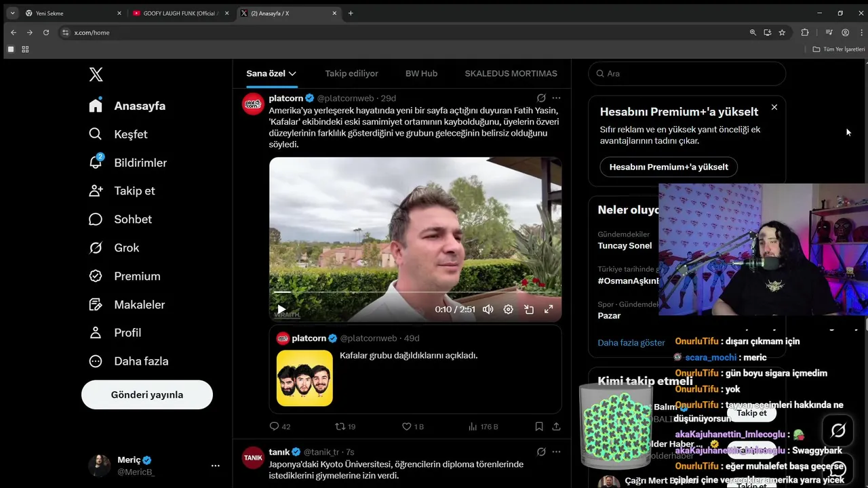Seek on the video progress bar
The height and width of the screenshot is (488, 868).
(x=415, y=292)
